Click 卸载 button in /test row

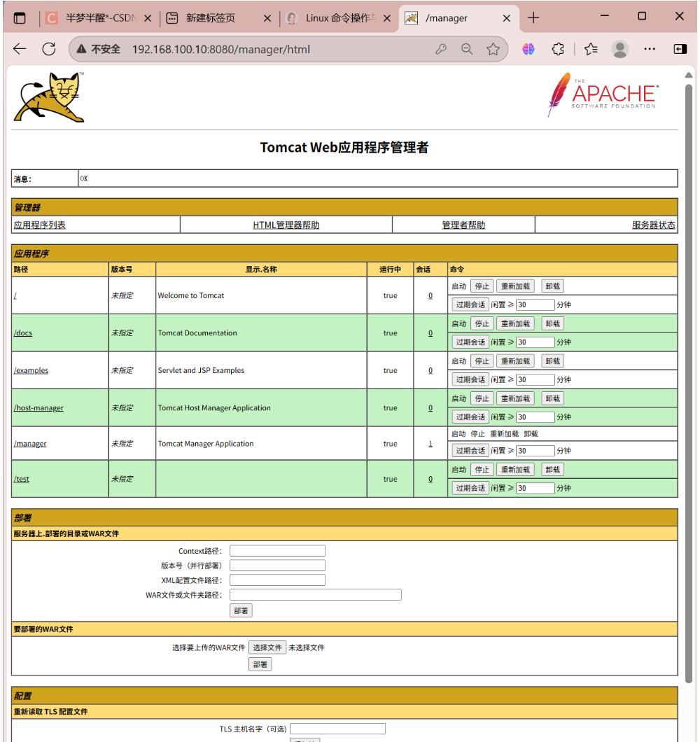coord(552,470)
